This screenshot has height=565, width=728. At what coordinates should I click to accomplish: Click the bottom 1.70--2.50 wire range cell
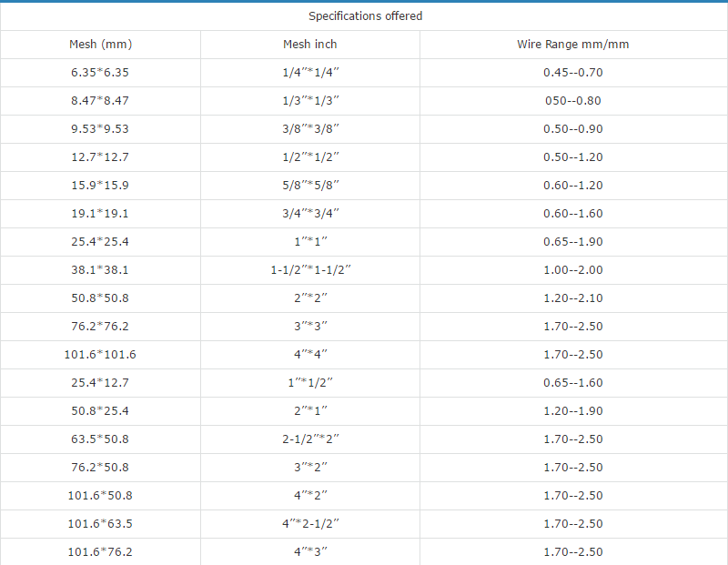572,551
